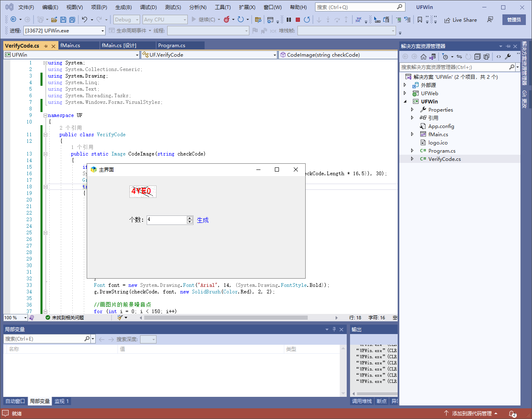
Task: Click the 管理员 badge button
Action: pyautogui.click(x=514, y=20)
